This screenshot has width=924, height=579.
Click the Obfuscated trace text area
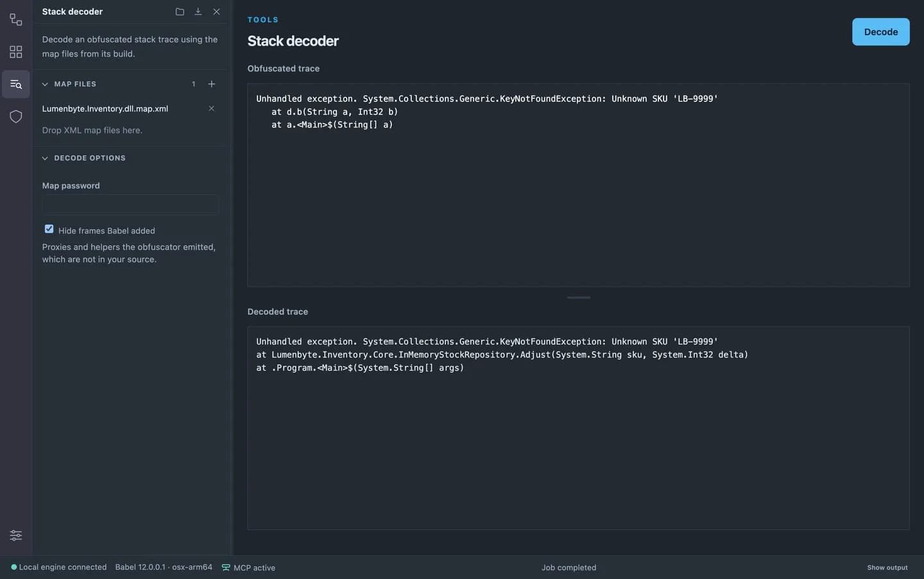point(578,185)
